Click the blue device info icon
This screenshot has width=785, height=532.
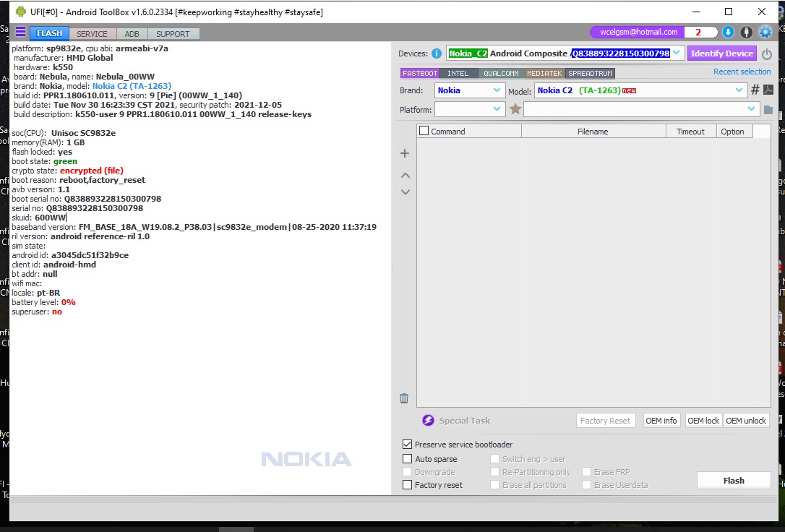point(437,53)
